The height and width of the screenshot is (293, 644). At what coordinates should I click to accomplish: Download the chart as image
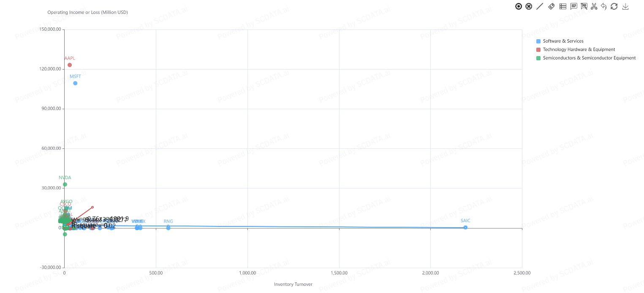[626, 6]
